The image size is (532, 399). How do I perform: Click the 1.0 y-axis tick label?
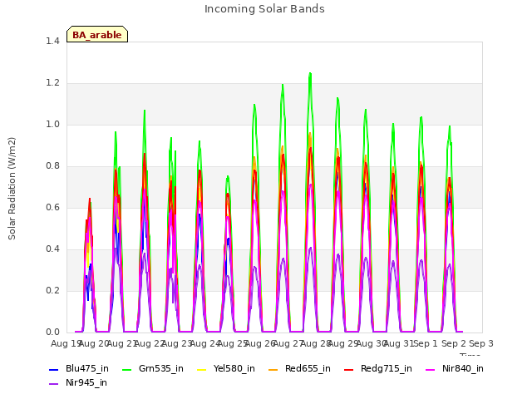coord(52,124)
